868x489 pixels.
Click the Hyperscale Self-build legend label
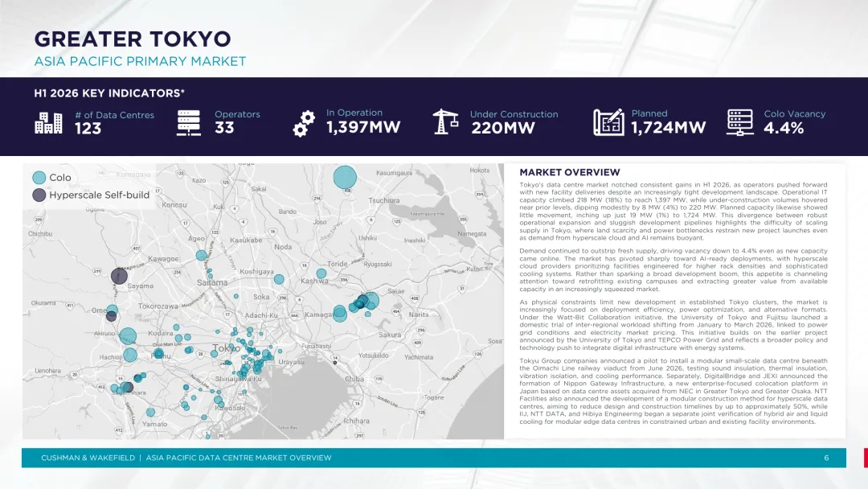coord(99,195)
